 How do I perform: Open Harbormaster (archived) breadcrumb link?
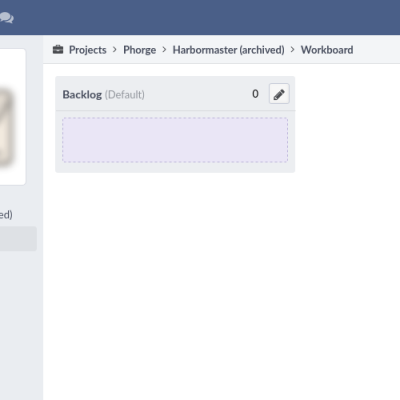(x=228, y=50)
